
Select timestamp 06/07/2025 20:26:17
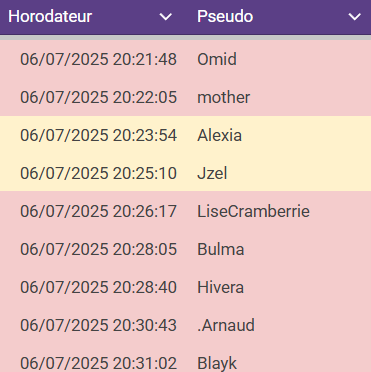pos(98,211)
